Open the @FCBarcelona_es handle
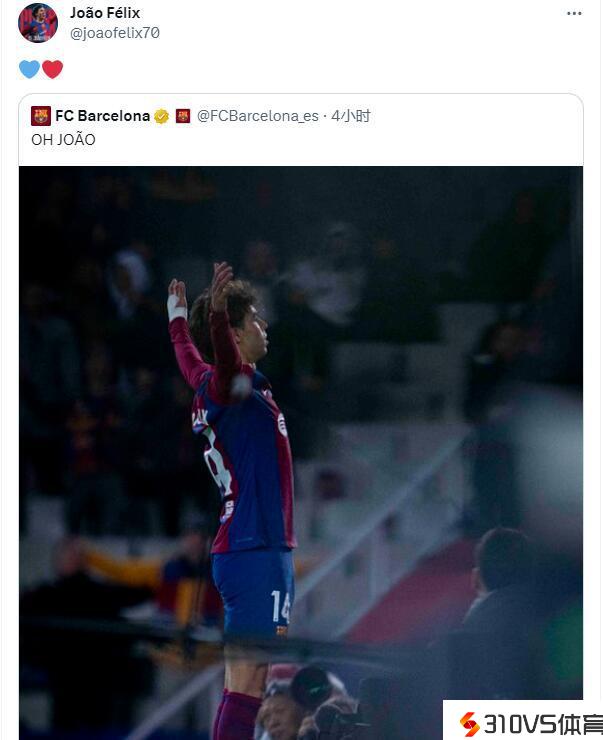Viewport: 603px width, 740px height. tap(258, 116)
